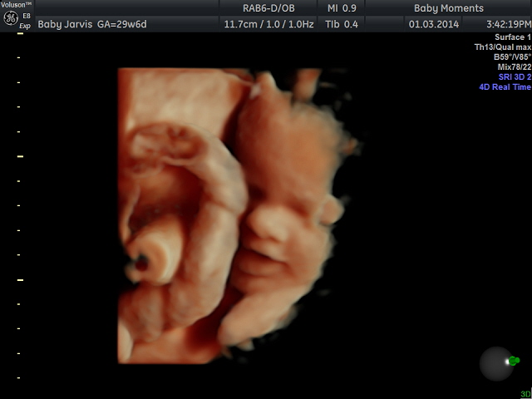The height and width of the screenshot is (399, 532).
Task: Click the B59°/V85° angle setting
Action: pos(512,57)
